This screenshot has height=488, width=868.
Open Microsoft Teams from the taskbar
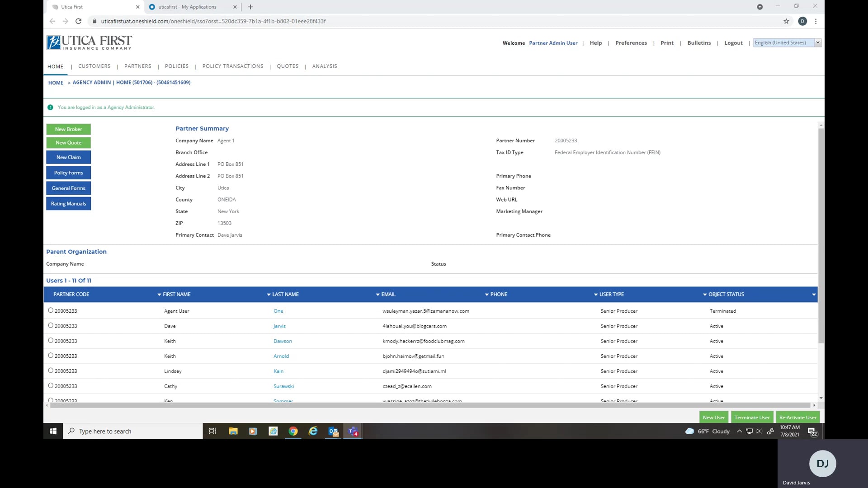353,431
